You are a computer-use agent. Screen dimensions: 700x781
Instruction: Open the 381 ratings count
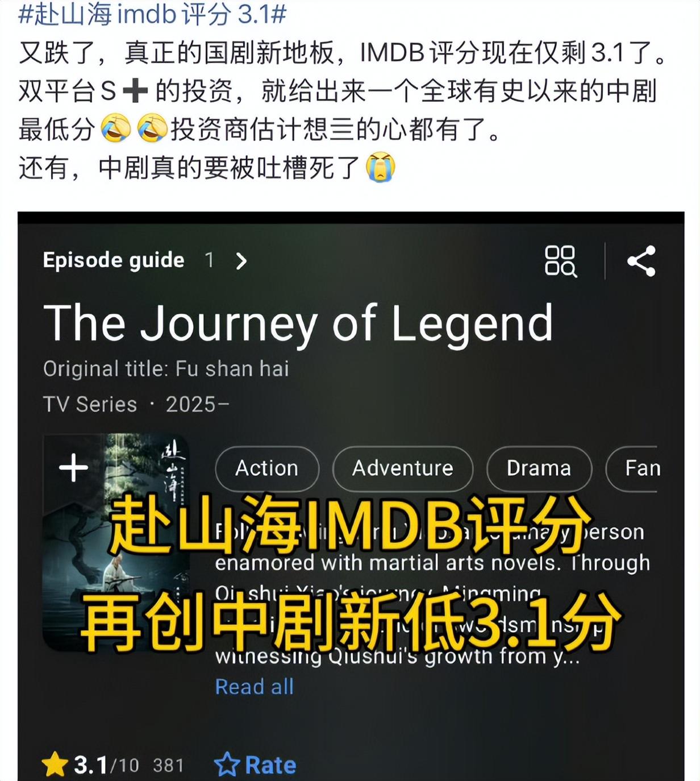coord(168,766)
